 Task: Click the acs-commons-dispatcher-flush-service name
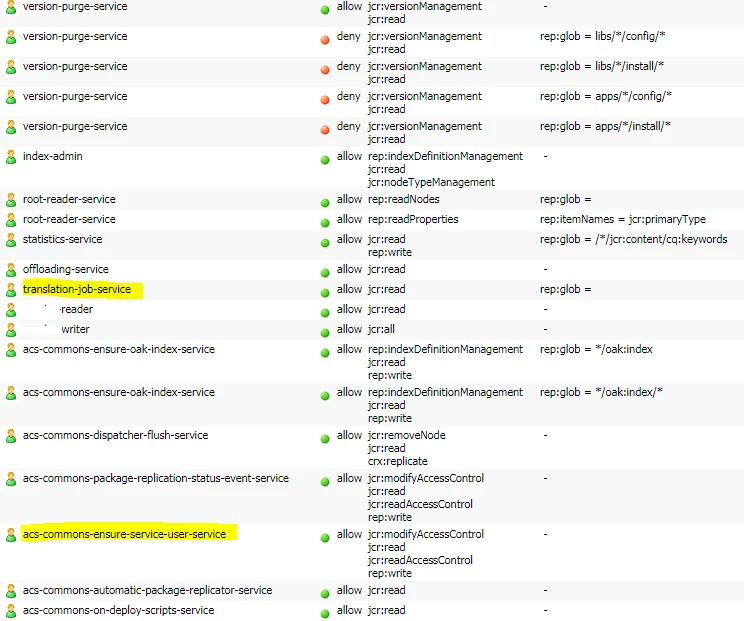(115, 435)
